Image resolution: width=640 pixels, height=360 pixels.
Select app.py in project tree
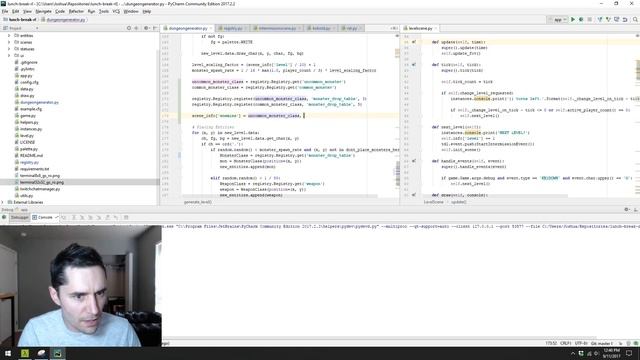pyautogui.click(x=26, y=76)
